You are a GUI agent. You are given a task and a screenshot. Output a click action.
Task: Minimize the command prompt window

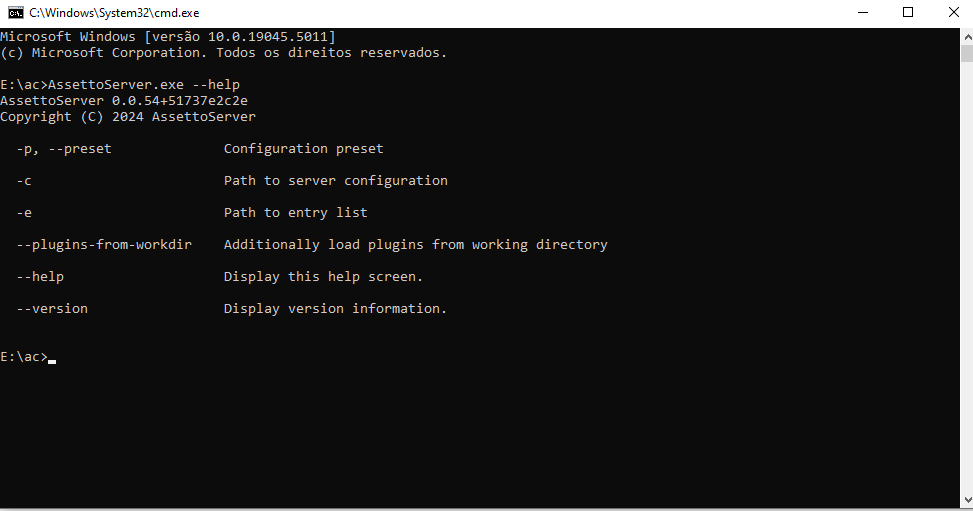[x=863, y=12]
